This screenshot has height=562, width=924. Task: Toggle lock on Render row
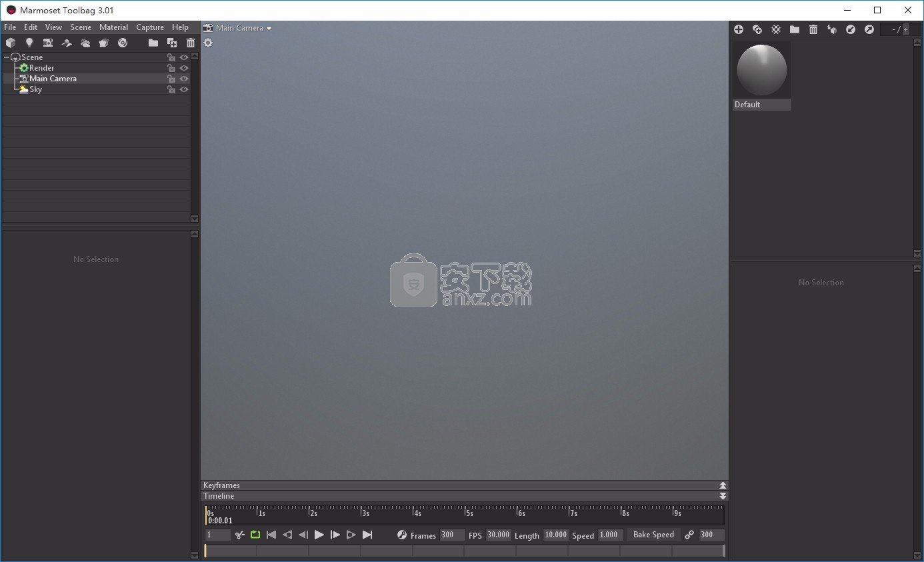171,68
